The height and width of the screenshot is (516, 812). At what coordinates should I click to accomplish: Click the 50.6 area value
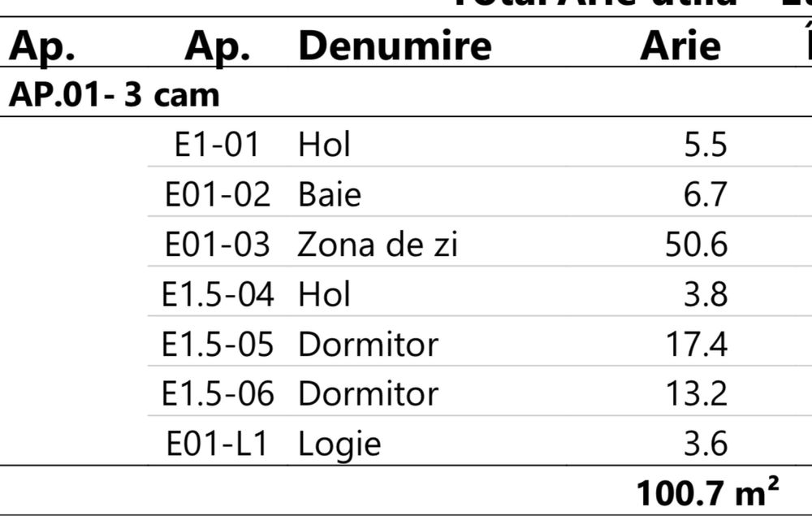click(x=696, y=244)
